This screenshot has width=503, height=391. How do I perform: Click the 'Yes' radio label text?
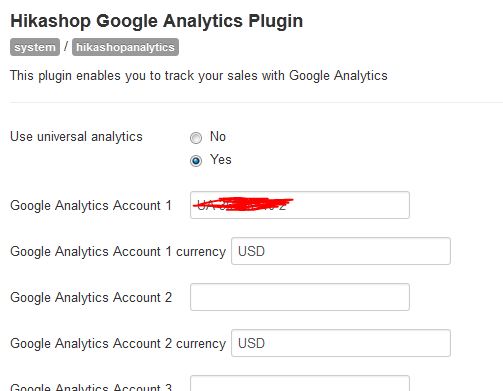point(221,160)
